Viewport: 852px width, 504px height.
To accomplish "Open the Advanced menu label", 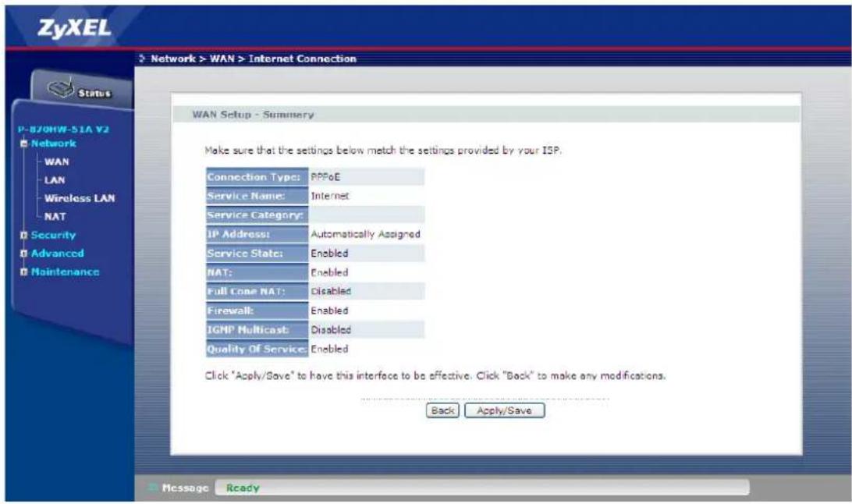I will point(57,254).
